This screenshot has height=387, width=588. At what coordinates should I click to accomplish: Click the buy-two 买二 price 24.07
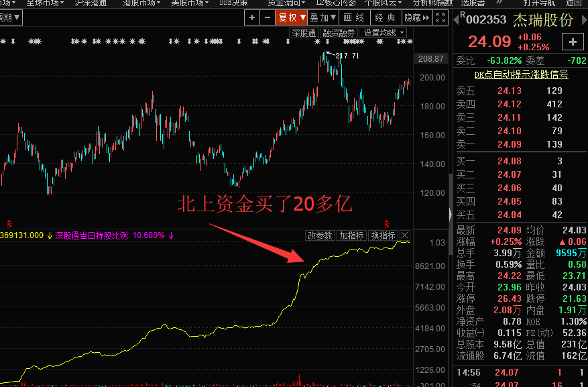510,174
